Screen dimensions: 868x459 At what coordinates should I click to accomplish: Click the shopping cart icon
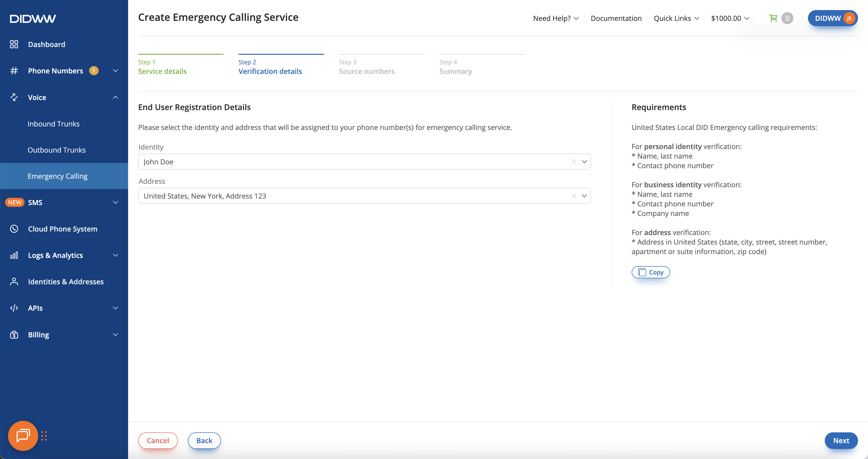773,18
